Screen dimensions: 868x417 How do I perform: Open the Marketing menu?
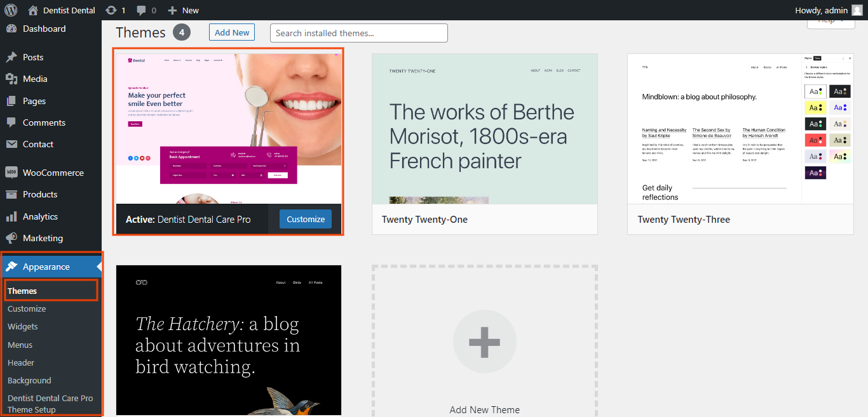point(43,238)
